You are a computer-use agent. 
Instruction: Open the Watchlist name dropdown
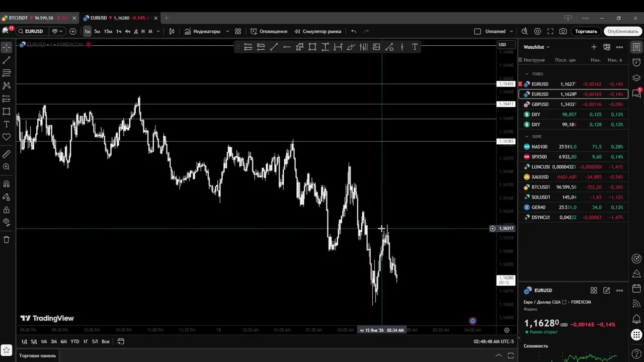tap(536, 47)
